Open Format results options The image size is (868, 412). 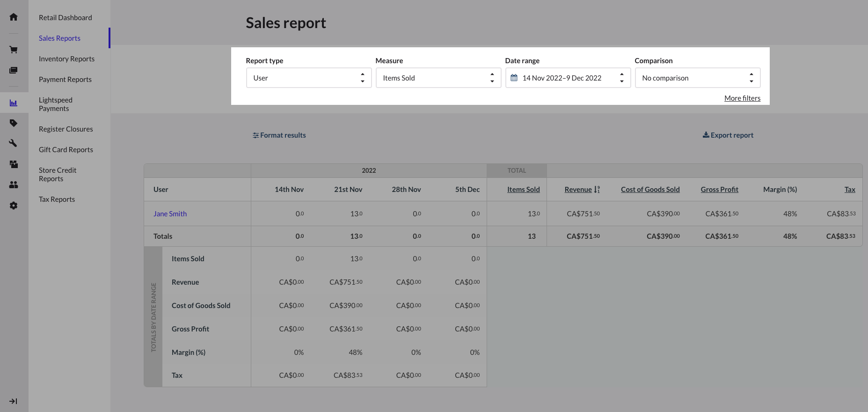click(x=279, y=135)
